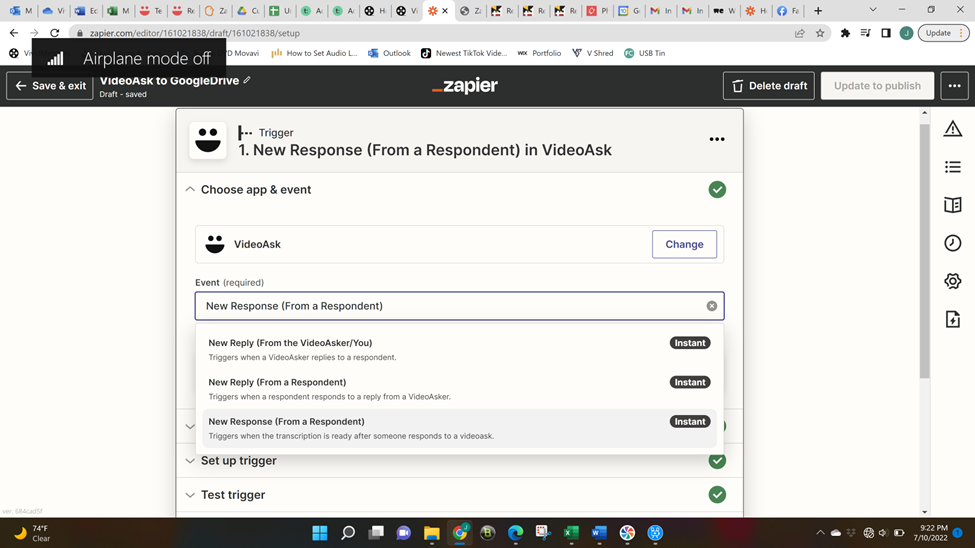Open the editor top-bar three-dot menu
This screenshot has width=975, height=548.
(x=954, y=86)
